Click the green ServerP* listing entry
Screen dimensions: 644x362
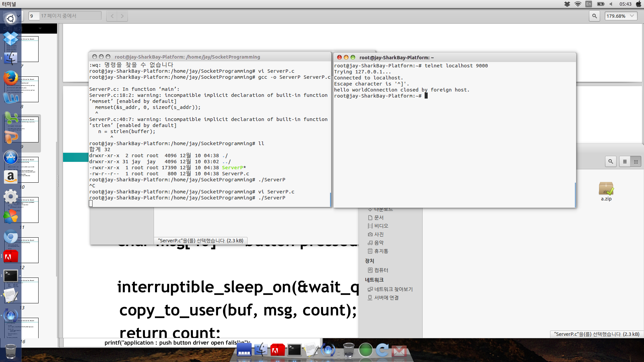point(234,168)
